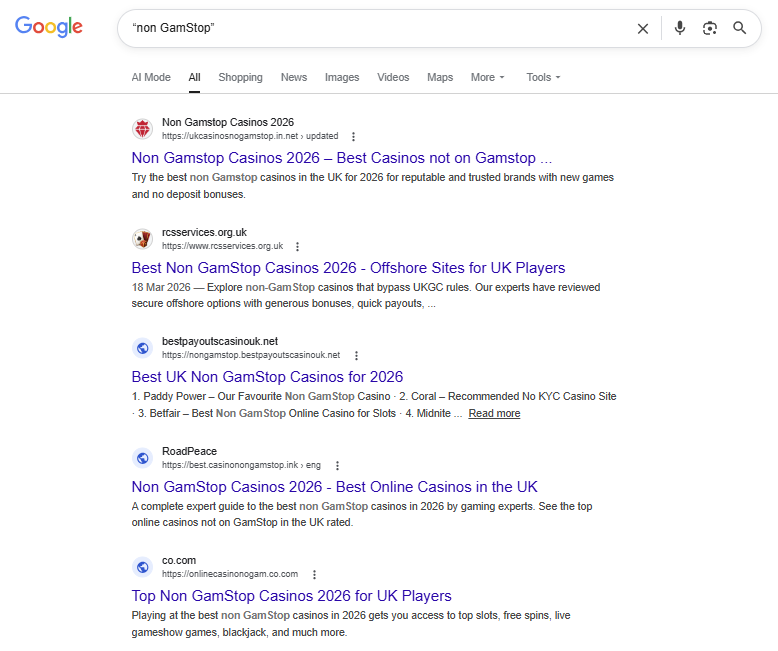Open three-dot menu for ukcasinosnogamstop.in.net result
This screenshot has width=778, height=651.
coord(353,136)
